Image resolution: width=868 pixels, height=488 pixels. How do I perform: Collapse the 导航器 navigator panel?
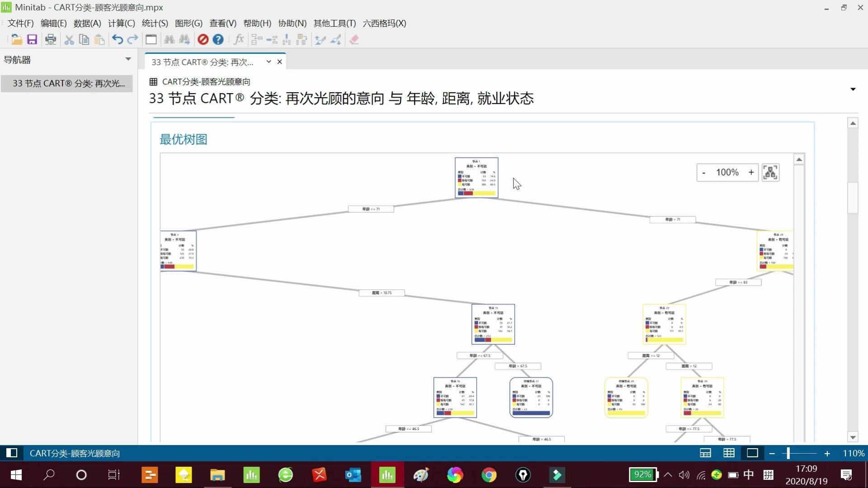pos(128,59)
